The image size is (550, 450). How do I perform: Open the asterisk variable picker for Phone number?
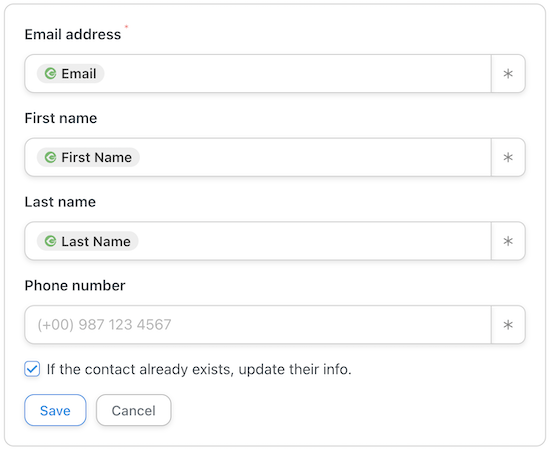tap(508, 325)
